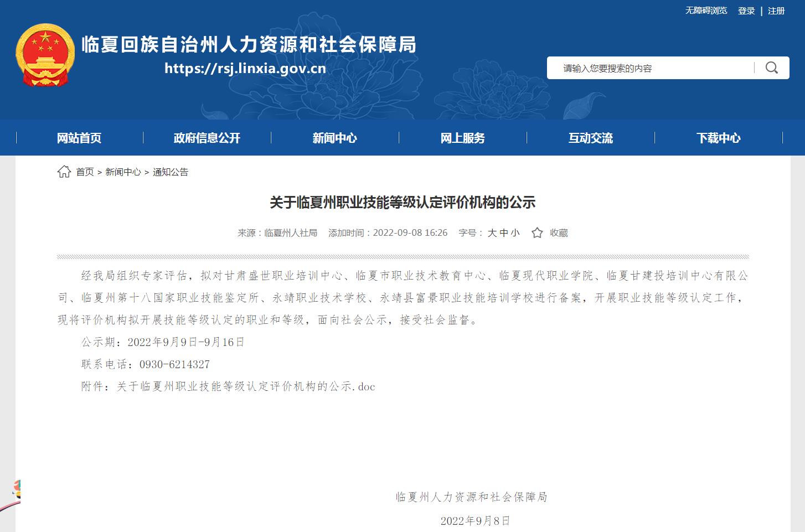Open the 下载中心 navigation item

719,138
